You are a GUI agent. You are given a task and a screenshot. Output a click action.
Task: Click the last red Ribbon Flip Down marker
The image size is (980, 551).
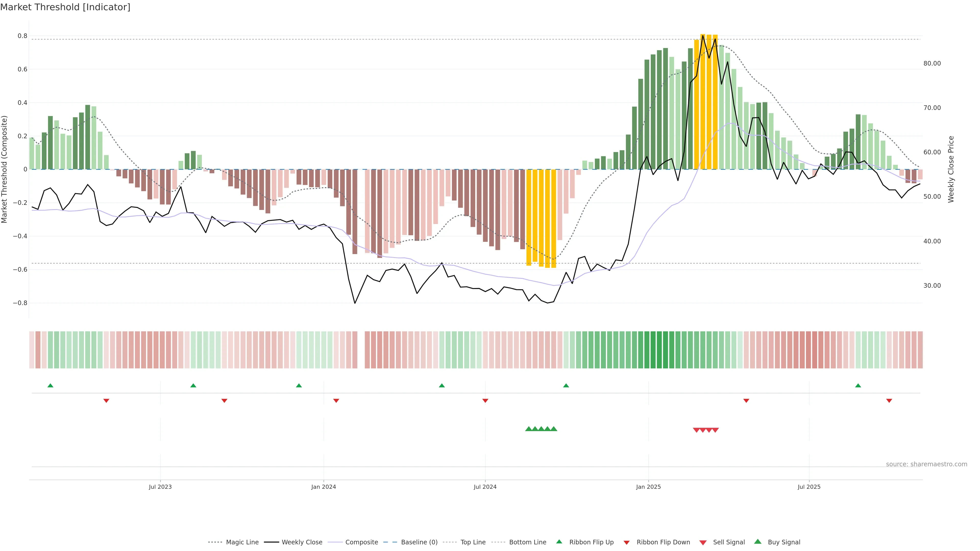(x=889, y=400)
